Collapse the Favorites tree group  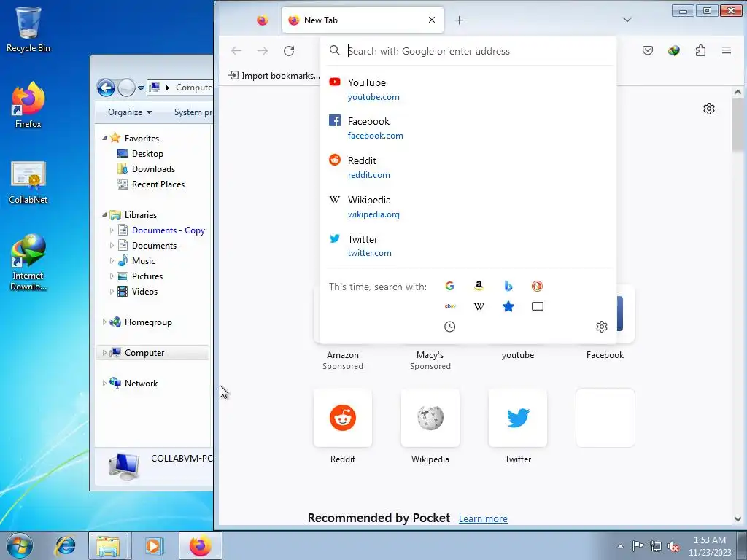coord(104,138)
